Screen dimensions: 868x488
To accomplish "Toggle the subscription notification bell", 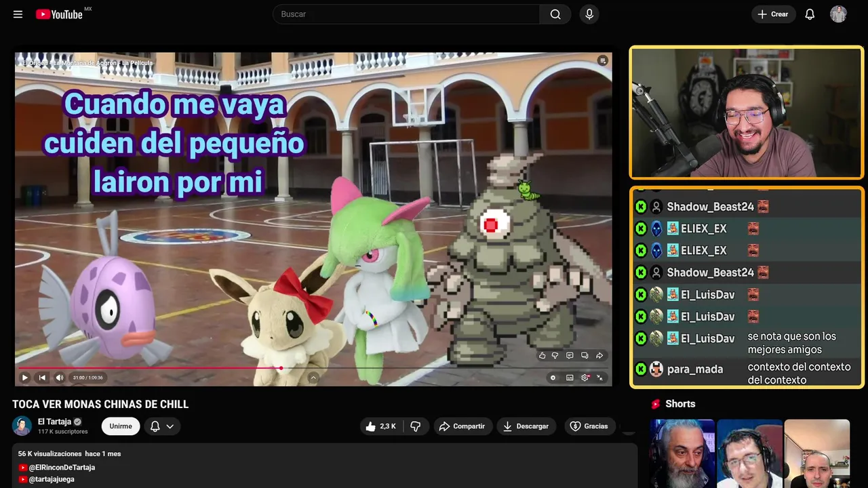I will pos(155,426).
